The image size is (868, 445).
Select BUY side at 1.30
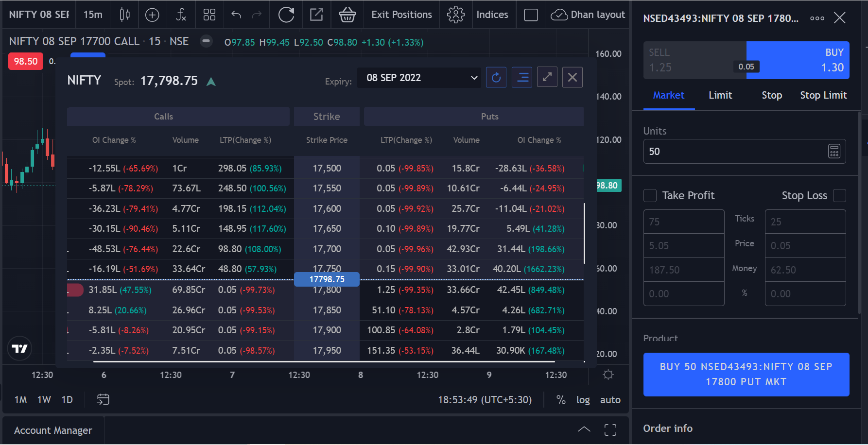click(x=798, y=60)
